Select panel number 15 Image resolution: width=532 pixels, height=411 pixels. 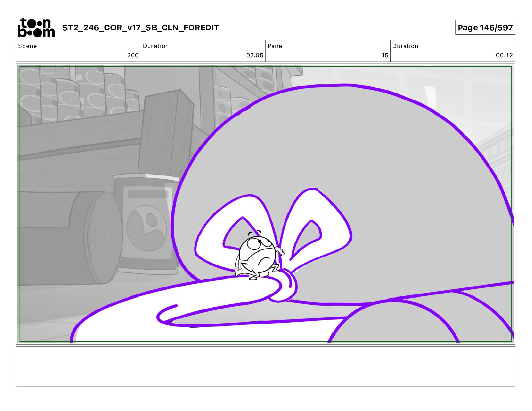[x=385, y=55]
